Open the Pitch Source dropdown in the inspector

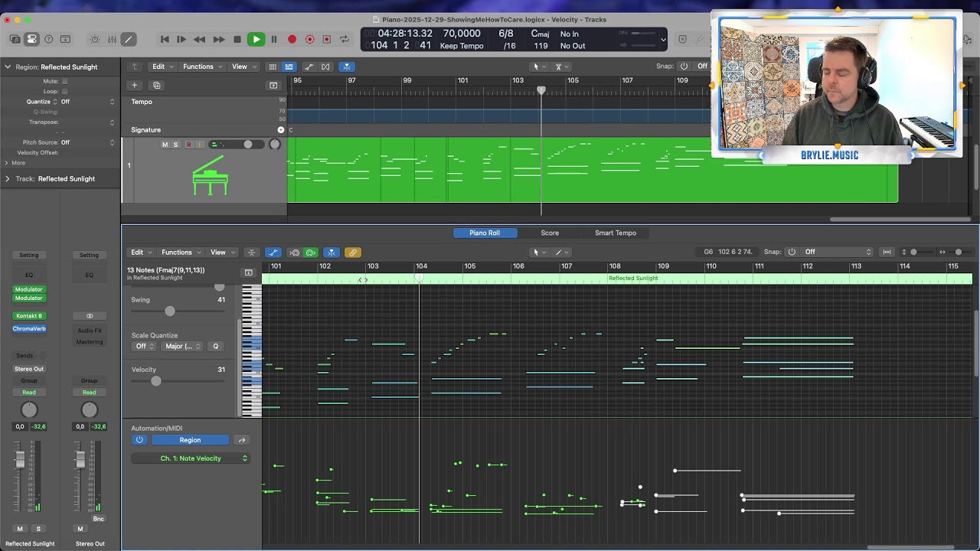[x=87, y=142]
